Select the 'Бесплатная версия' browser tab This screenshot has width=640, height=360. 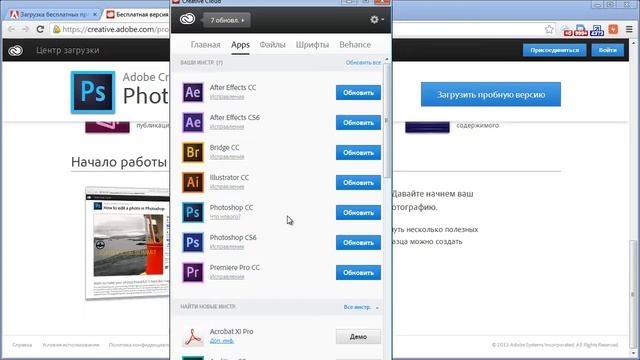[137, 14]
